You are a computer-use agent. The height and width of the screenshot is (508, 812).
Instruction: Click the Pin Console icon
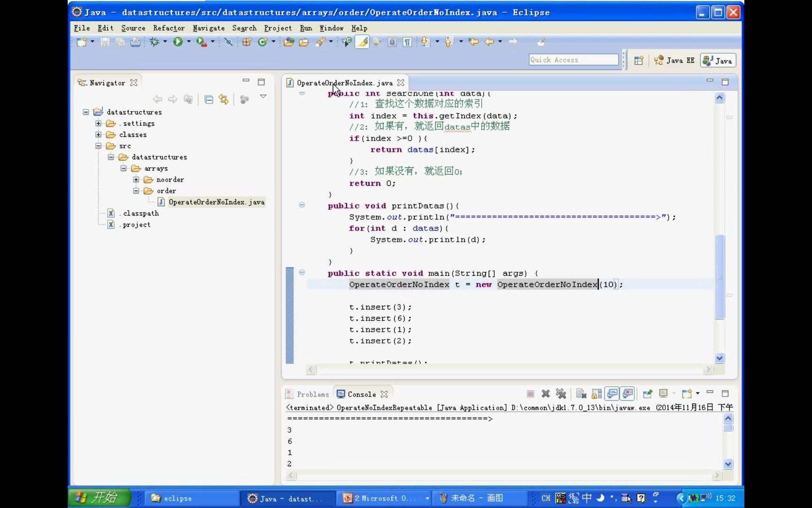pyautogui.click(x=648, y=394)
